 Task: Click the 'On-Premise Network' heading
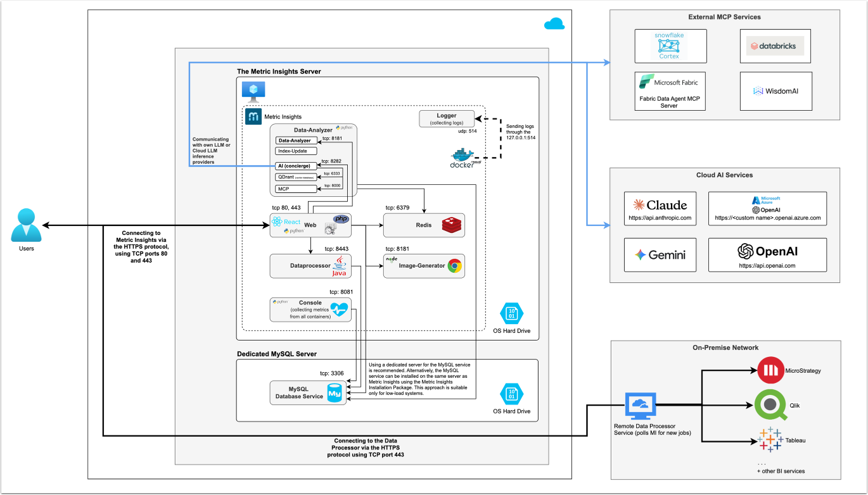(x=725, y=348)
